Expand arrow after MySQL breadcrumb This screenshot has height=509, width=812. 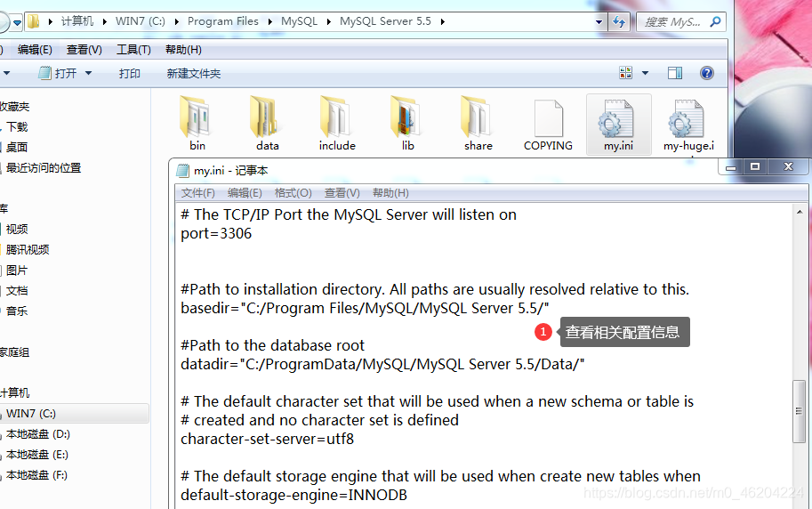coord(329,21)
